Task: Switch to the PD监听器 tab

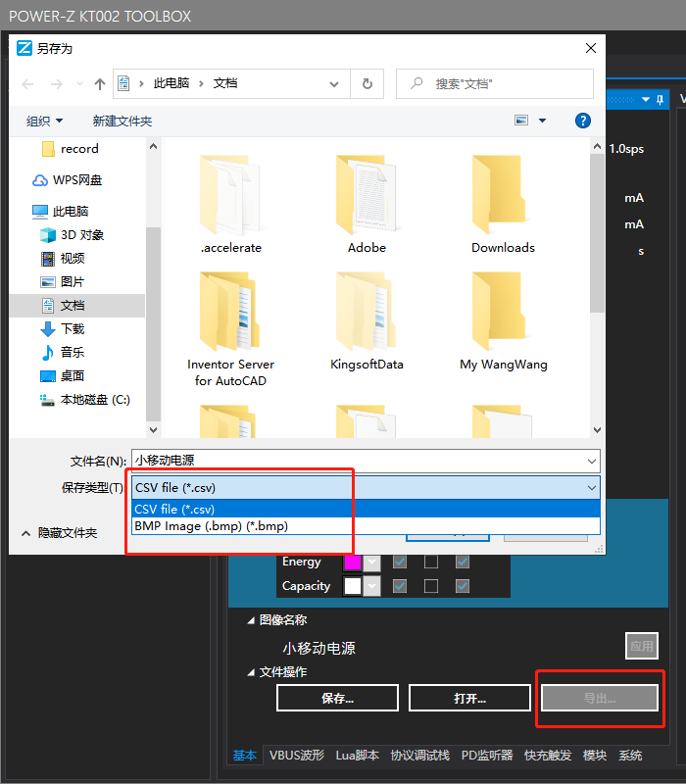Action: tap(487, 755)
